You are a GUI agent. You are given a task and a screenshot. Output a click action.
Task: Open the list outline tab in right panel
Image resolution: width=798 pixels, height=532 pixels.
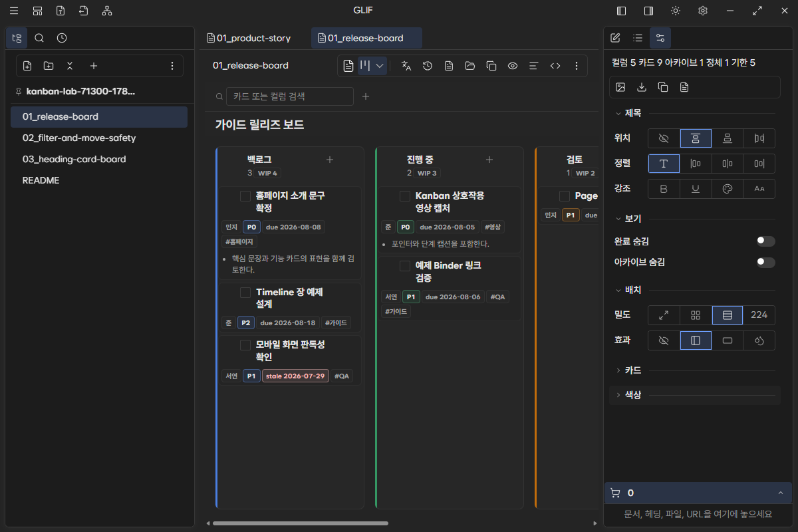point(638,38)
